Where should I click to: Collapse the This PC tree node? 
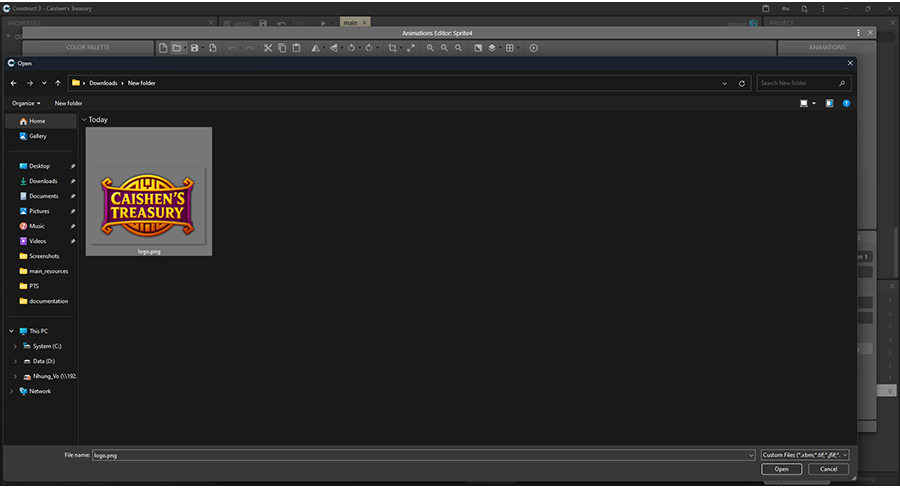click(11, 331)
